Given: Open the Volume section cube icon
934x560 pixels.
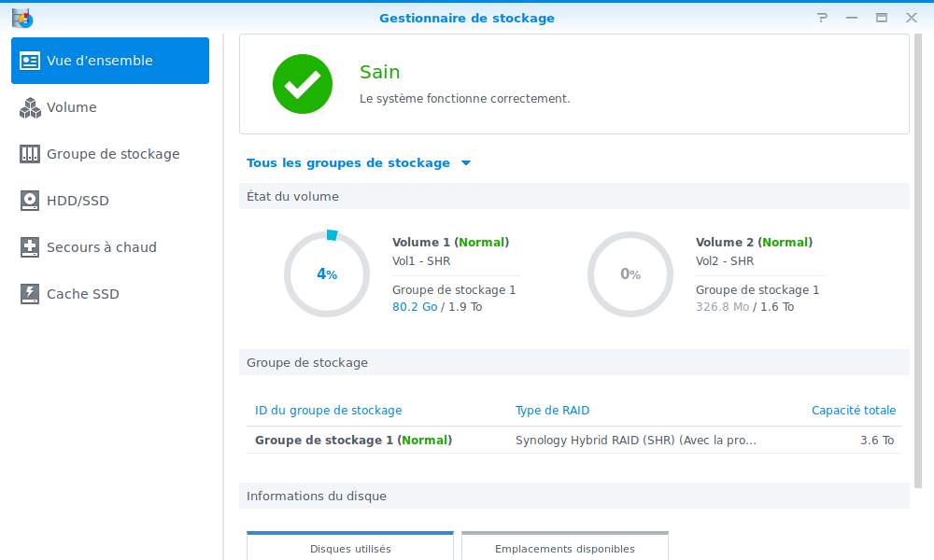Looking at the screenshot, I should (30, 107).
